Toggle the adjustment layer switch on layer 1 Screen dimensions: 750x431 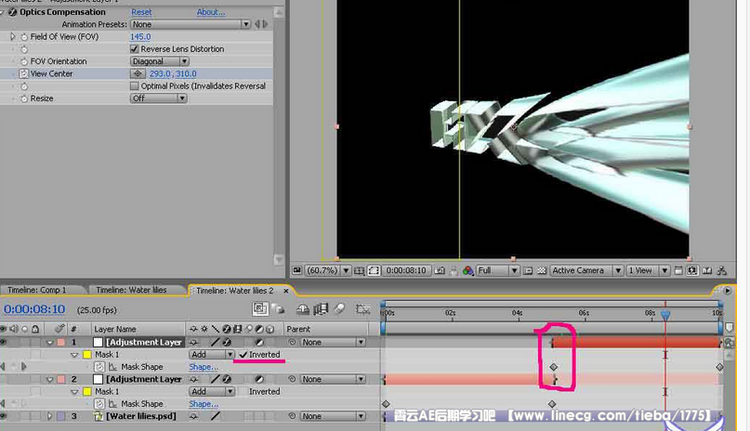(259, 342)
